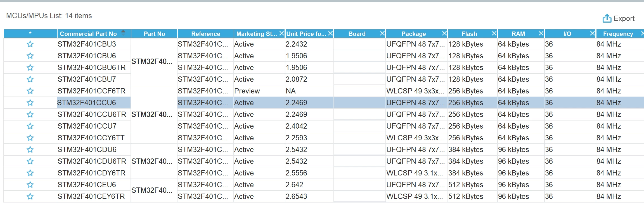The width and height of the screenshot is (644, 212).
Task: Favorite the STM32F401CBU3 row star
Action: click(x=30, y=44)
